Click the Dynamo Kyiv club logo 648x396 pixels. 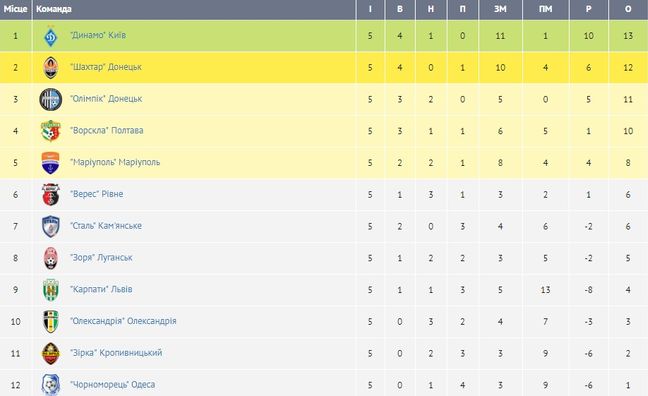(51, 36)
